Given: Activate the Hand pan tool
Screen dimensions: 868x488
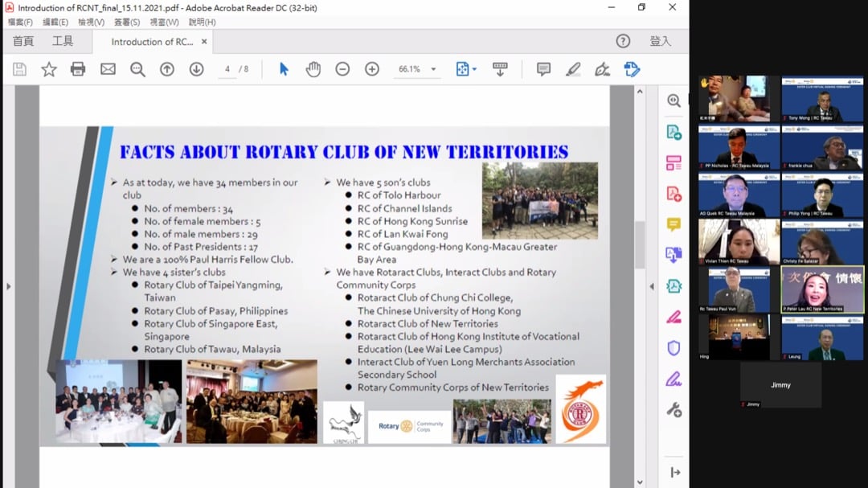Looking at the screenshot, I should (x=313, y=69).
